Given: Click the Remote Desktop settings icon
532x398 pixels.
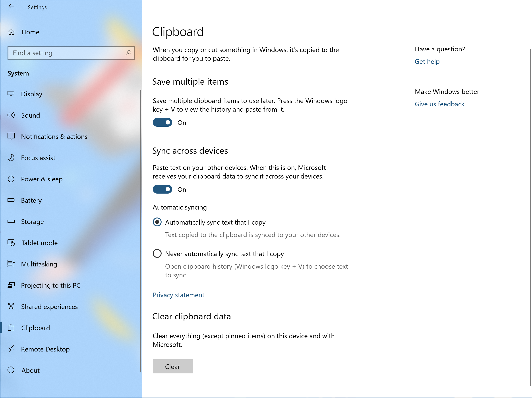Looking at the screenshot, I should click(x=12, y=349).
